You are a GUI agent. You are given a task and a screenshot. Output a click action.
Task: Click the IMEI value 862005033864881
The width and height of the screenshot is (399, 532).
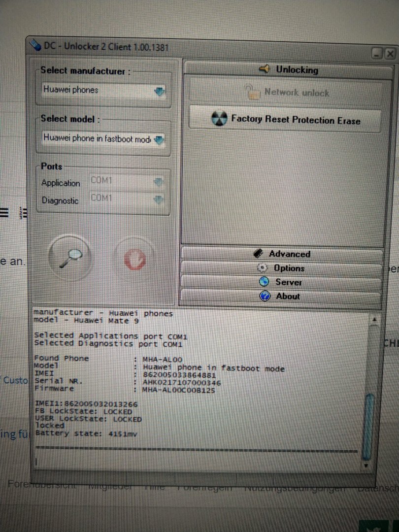coord(179,375)
